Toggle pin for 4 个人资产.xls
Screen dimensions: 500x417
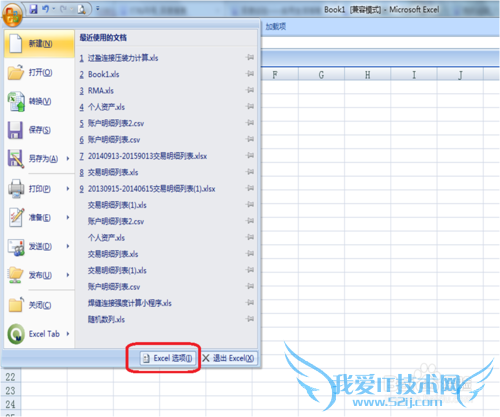(x=250, y=106)
